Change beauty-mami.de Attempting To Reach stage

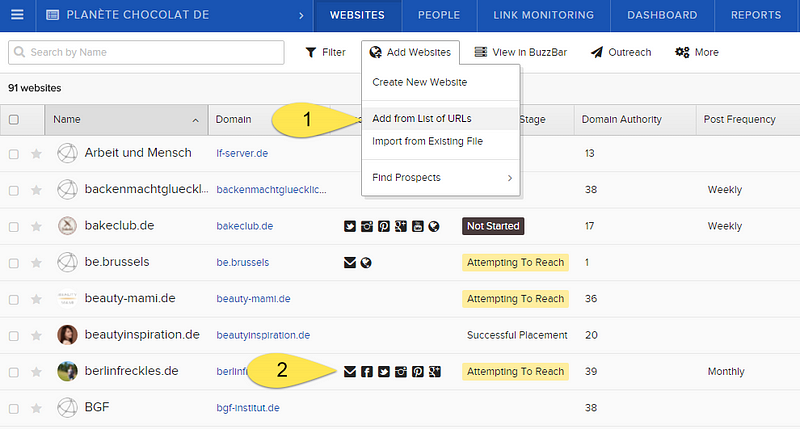click(x=515, y=298)
